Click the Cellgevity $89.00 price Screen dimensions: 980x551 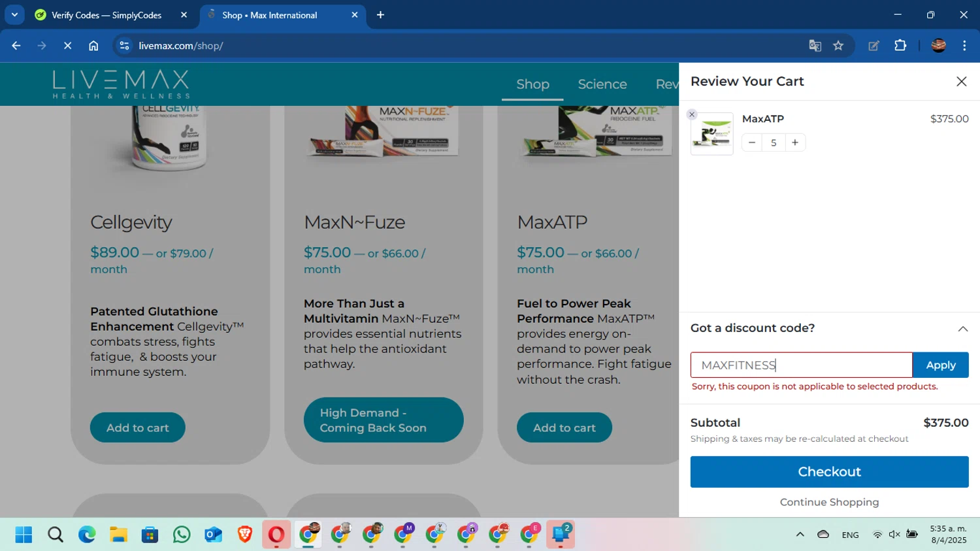pos(114,252)
